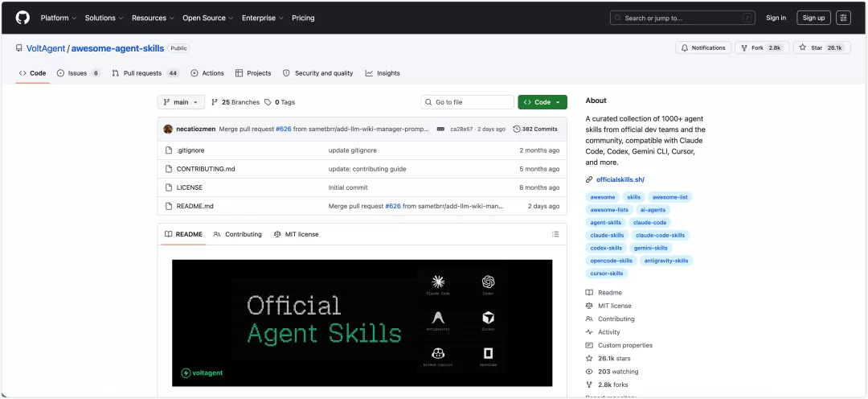Open the green Code dropdown button
The image size is (868, 399).
(542, 102)
